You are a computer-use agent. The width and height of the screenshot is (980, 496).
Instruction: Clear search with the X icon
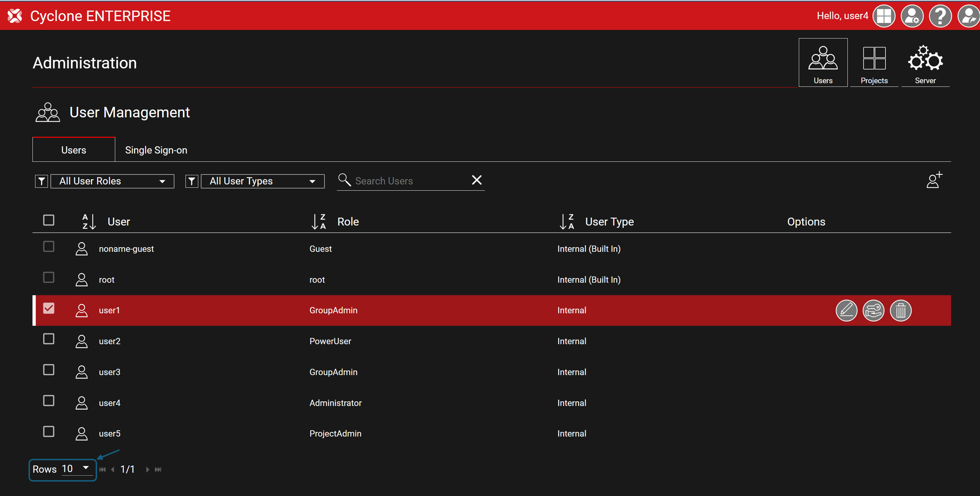[x=476, y=180]
